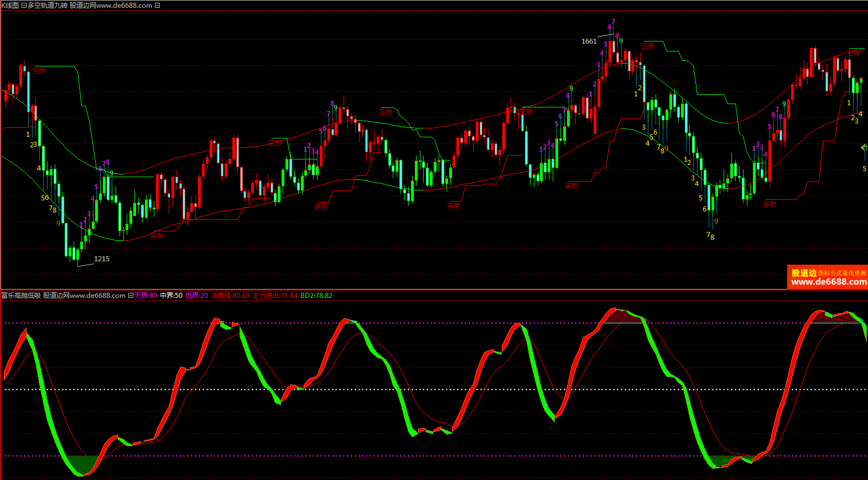Click the 地界:20 parameter label
This screenshot has height=480, width=868.
pos(197,296)
